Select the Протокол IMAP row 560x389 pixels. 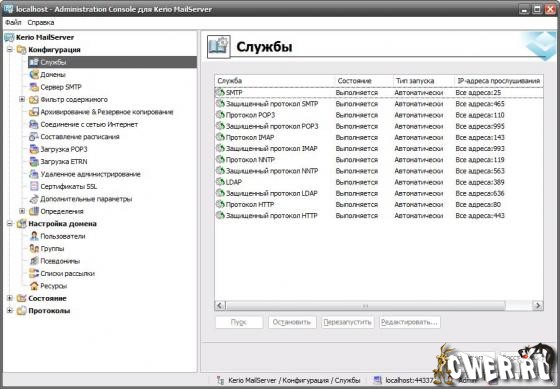[379, 138]
